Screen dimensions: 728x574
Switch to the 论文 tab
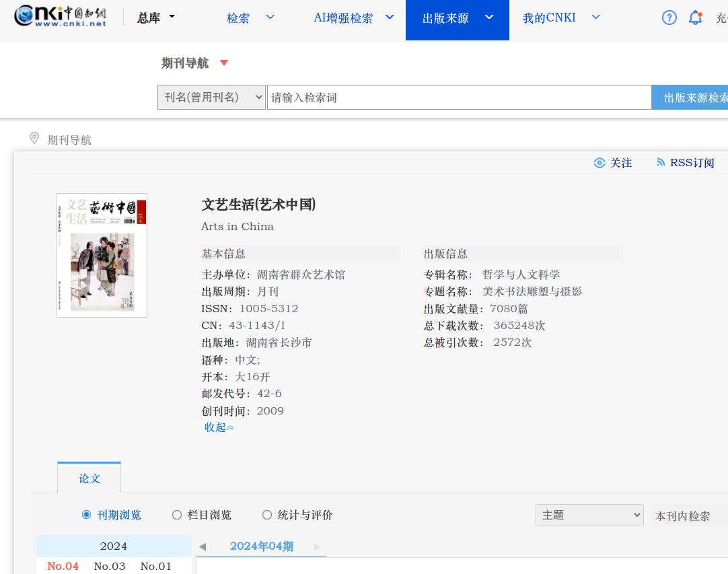point(89,478)
